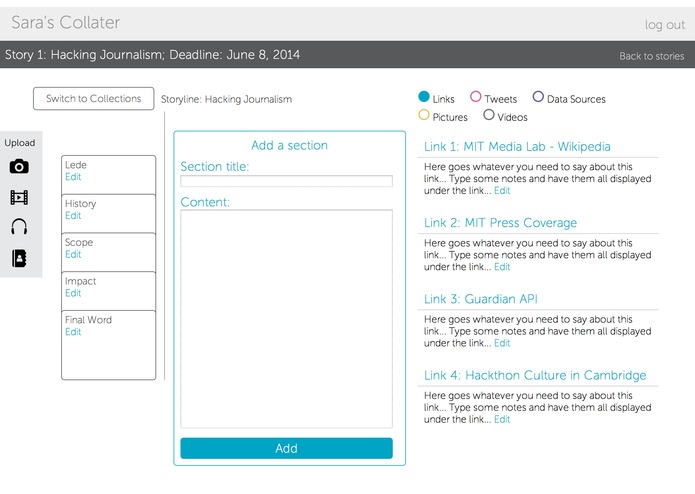Select the Links filter radio

pos(424,97)
